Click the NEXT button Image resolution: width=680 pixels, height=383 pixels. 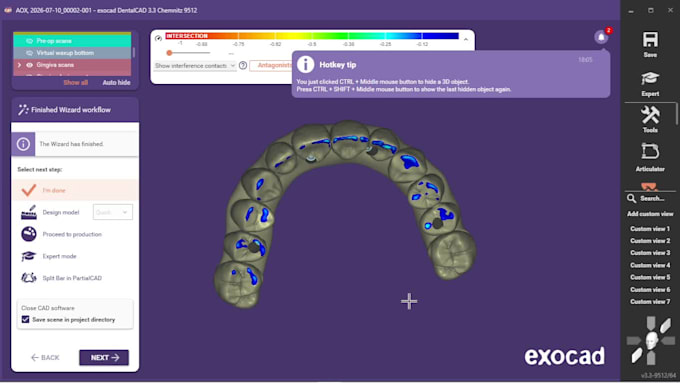pos(104,357)
